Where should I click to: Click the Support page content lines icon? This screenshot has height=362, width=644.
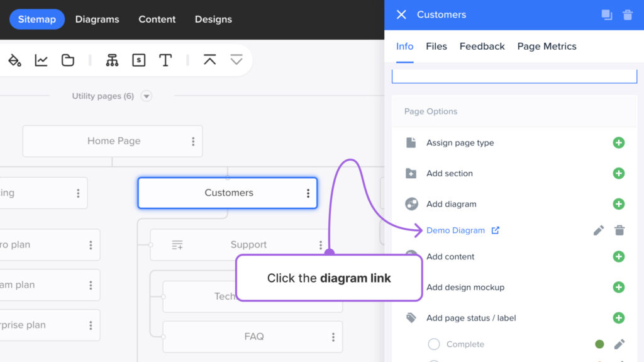tap(177, 245)
